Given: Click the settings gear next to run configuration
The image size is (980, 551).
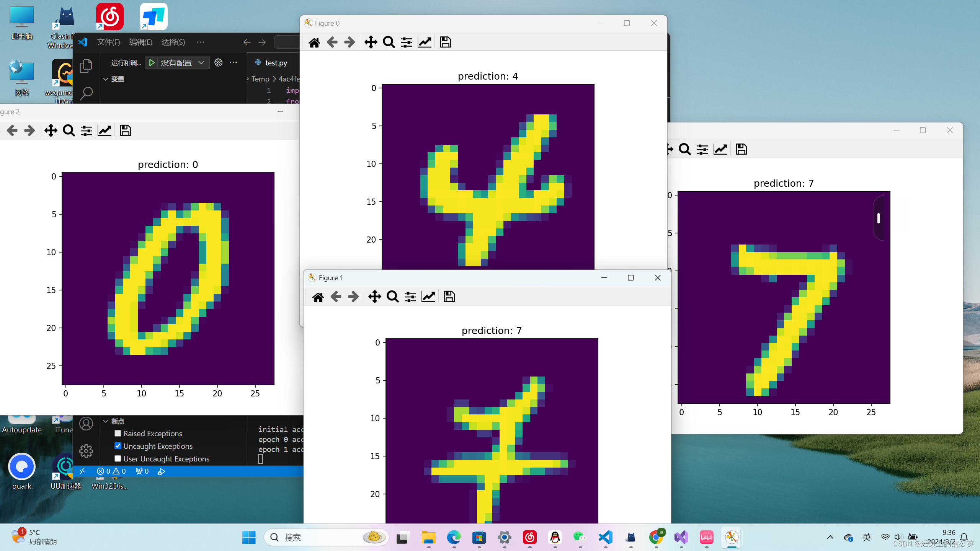Looking at the screenshot, I should 218,62.
